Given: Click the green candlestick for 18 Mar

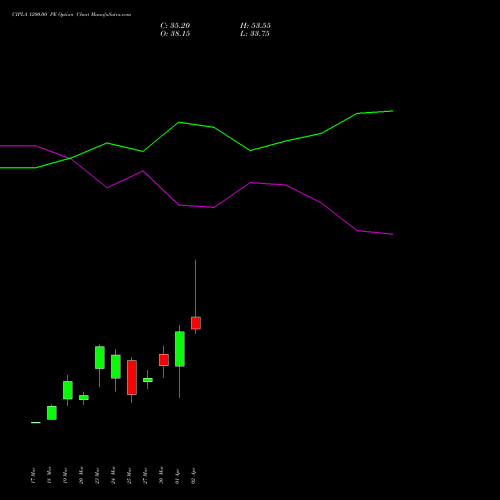Looking at the screenshot, I should (x=52, y=413).
